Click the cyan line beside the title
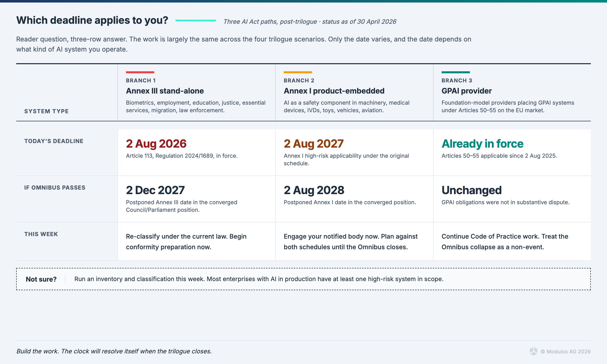The width and height of the screenshot is (607, 364). point(196,20)
